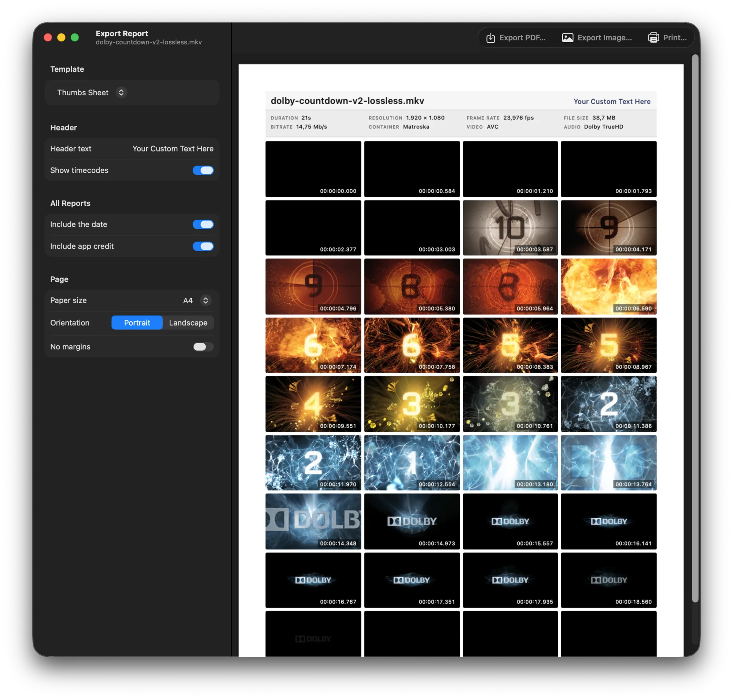
Task: Switch orientation to Landscape
Action: 188,322
